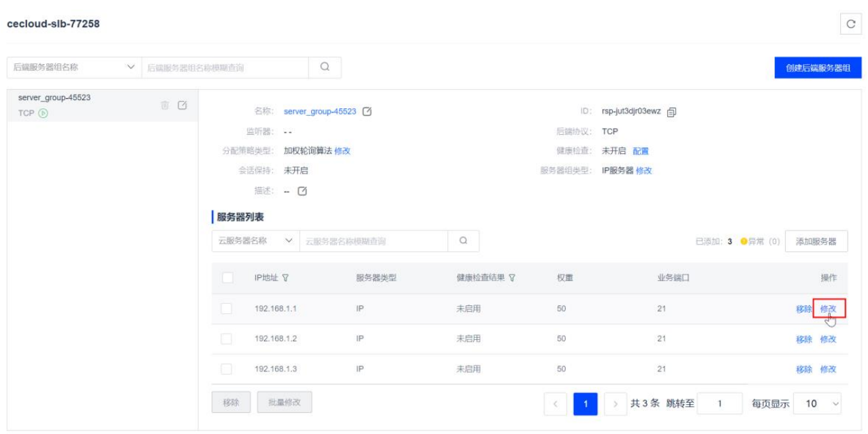868x434 pixels.
Task: Click 配置 next to health check
Action: point(641,151)
